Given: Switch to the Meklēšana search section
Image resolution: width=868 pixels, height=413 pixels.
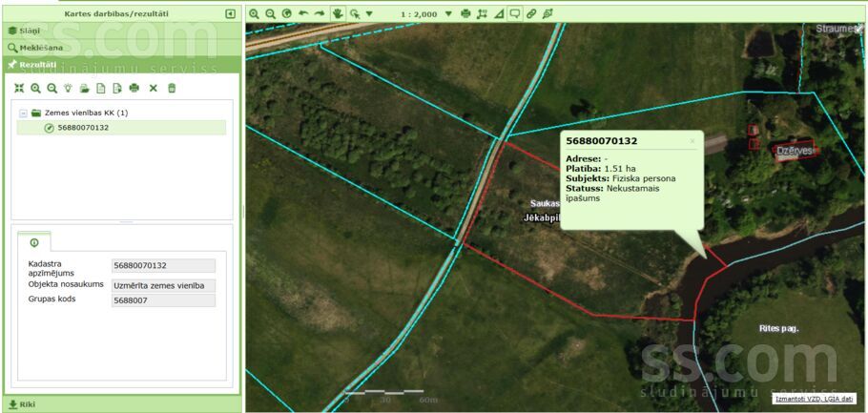Looking at the screenshot, I should 38,48.
